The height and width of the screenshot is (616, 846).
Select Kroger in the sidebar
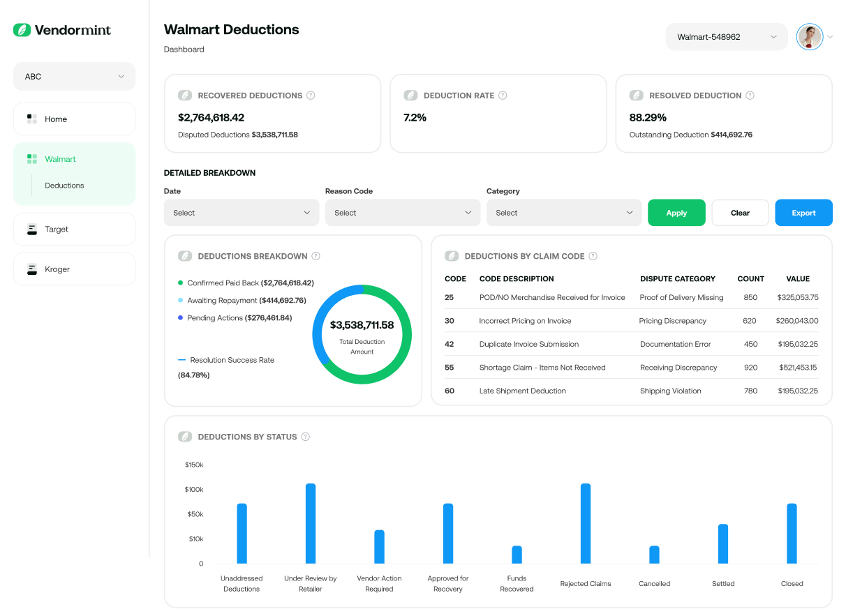[x=74, y=269]
